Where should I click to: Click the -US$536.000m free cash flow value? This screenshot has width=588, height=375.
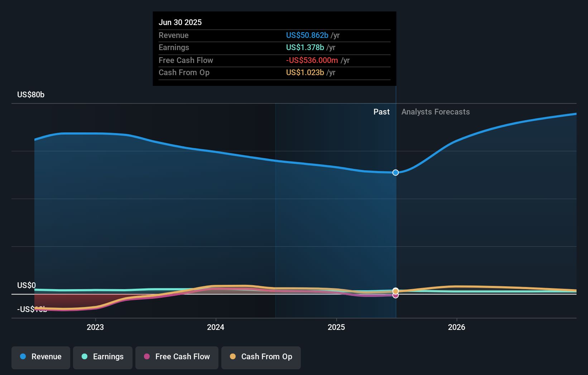(312, 60)
